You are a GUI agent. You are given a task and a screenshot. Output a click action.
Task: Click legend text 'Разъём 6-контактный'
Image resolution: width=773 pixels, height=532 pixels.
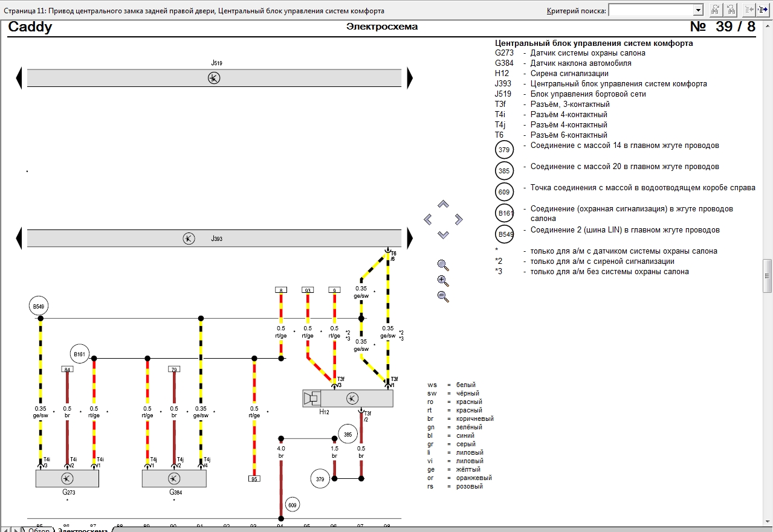569,135
